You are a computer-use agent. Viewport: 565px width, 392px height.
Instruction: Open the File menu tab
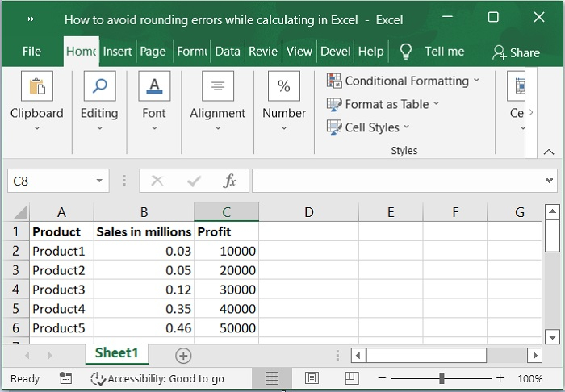[31, 51]
